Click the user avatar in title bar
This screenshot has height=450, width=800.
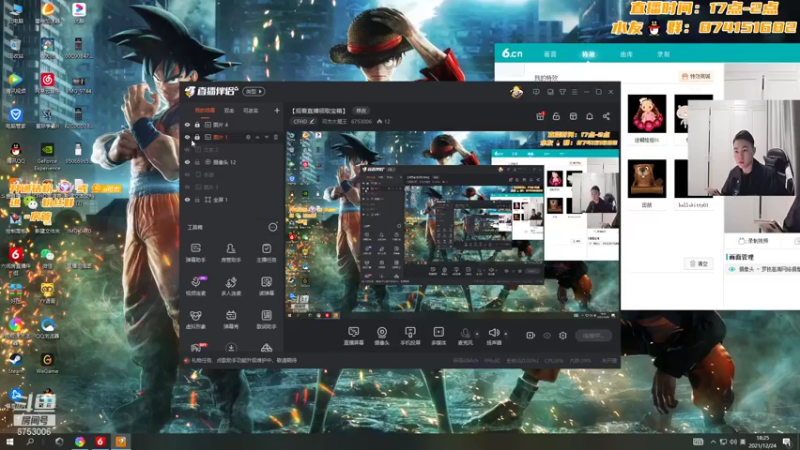(516, 92)
